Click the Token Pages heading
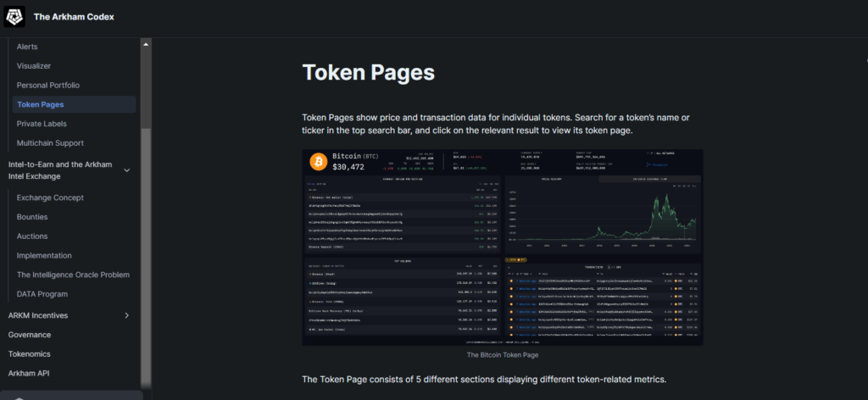The image size is (868, 400). click(368, 73)
